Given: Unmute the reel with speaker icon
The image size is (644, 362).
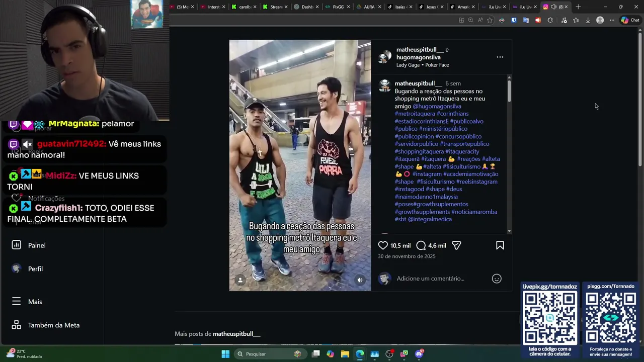Looking at the screenshot, I should (360, 280).
